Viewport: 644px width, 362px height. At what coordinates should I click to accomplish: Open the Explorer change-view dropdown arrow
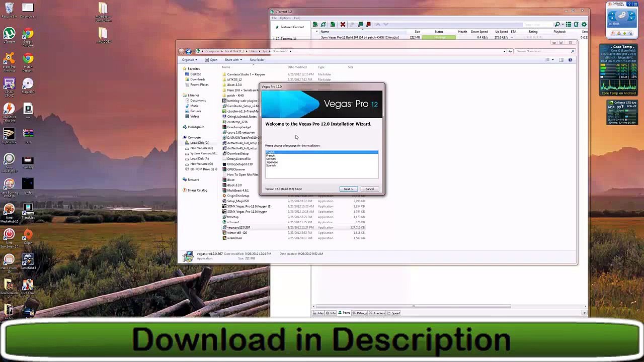552,60
